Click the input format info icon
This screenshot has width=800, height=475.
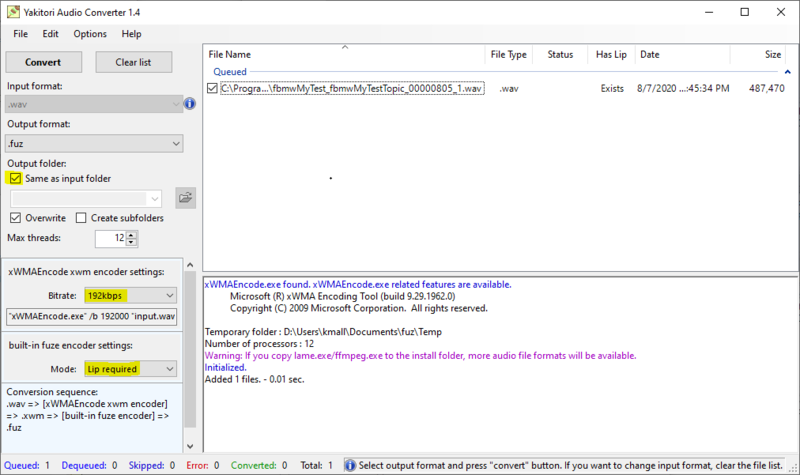189,104
